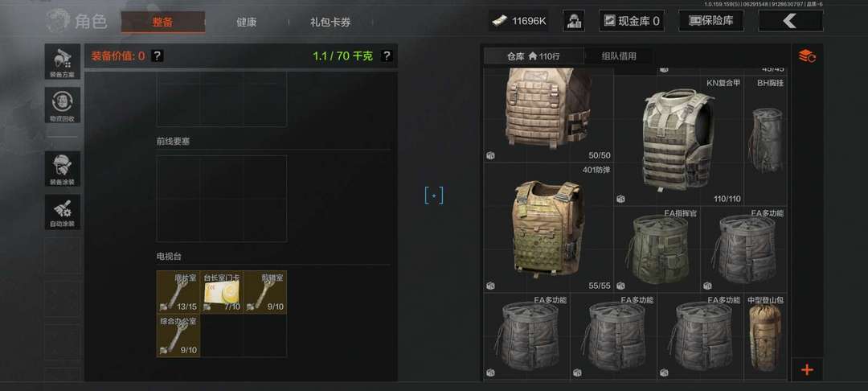This screenshot has height=391, width=868.
Task: Click the character profile icon beside cash
Action: [x=574, y=21]
